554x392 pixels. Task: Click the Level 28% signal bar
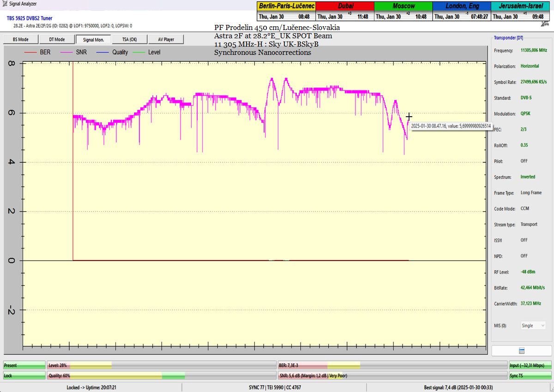162,365
